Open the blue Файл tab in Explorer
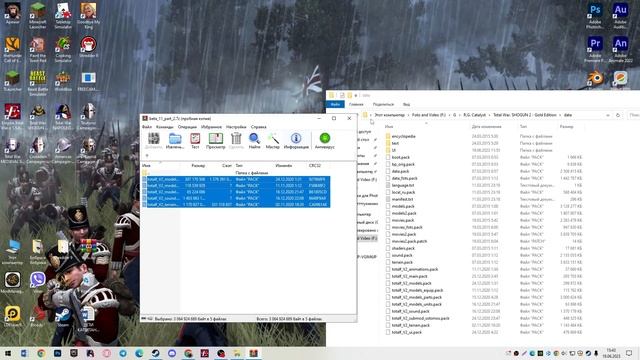 [335, 104]
